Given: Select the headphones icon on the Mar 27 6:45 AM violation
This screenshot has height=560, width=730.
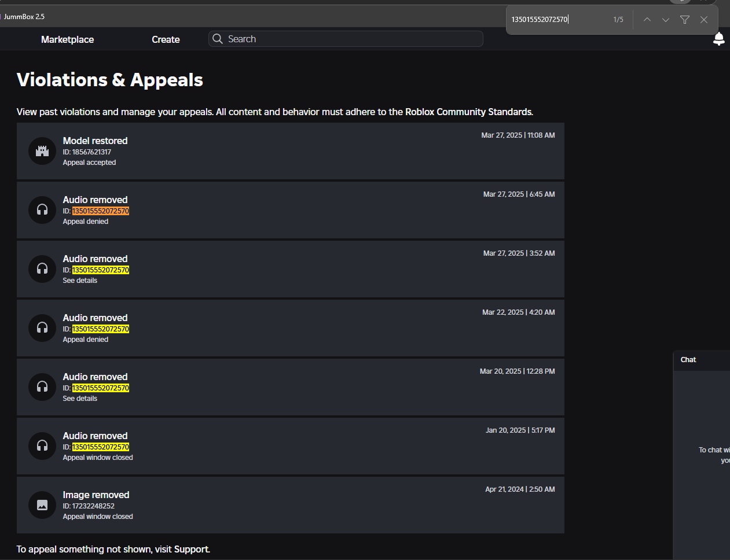Looking at the screenshot, I should (42, 210).
